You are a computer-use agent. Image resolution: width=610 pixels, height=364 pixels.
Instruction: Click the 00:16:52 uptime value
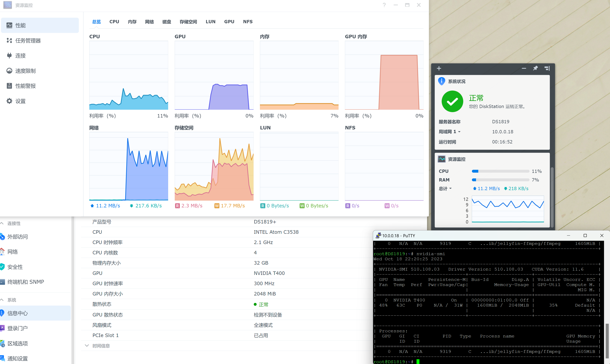click(502, 142)
